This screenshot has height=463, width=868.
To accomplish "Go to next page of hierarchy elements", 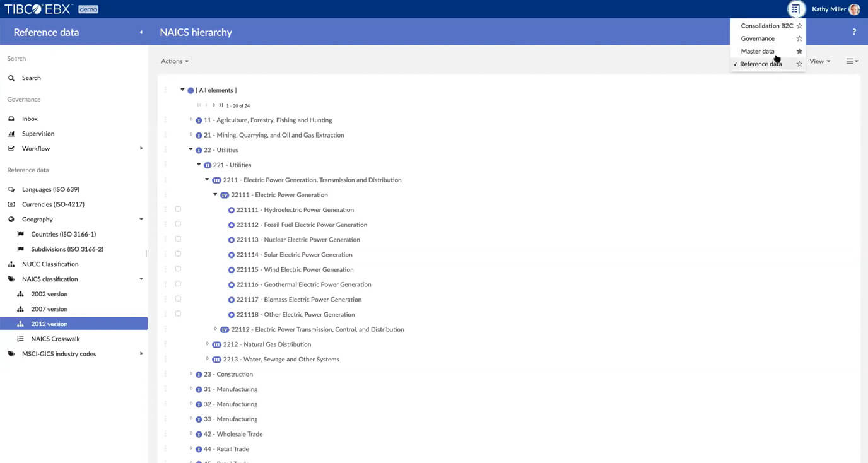I will (x=214, y=105).
